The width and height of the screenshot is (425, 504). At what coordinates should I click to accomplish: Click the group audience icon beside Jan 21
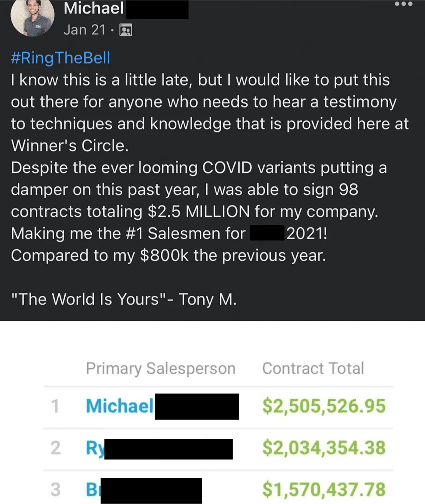tap(126, 30)
